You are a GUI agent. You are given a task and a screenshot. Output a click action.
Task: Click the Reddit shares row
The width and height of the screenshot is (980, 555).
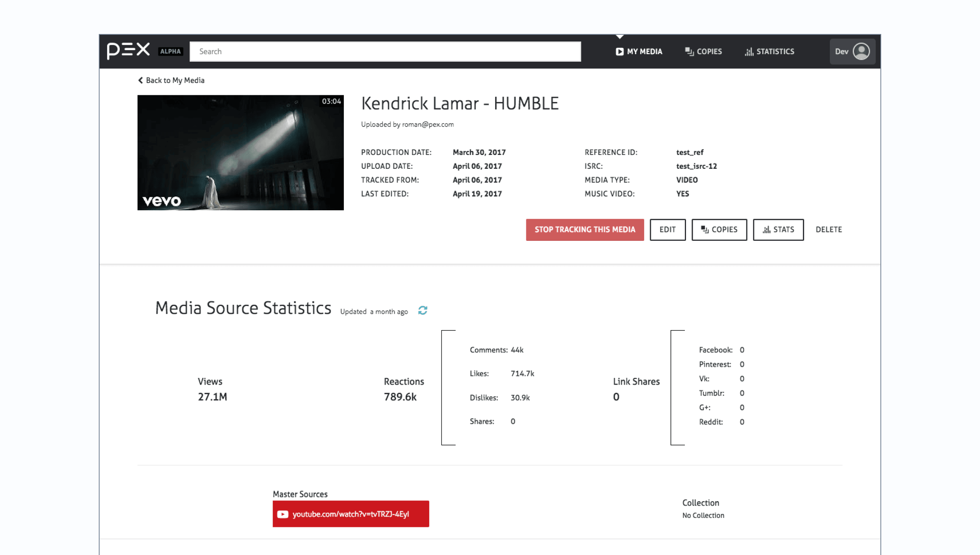coord(722,422)
